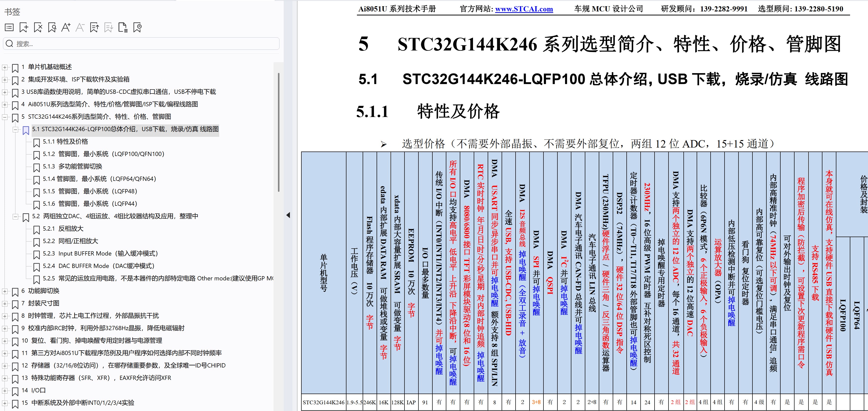The height and width of the screenshot is (411, 868).
Task: Click the bookmark icon with circled arrow
Action: 137,27
